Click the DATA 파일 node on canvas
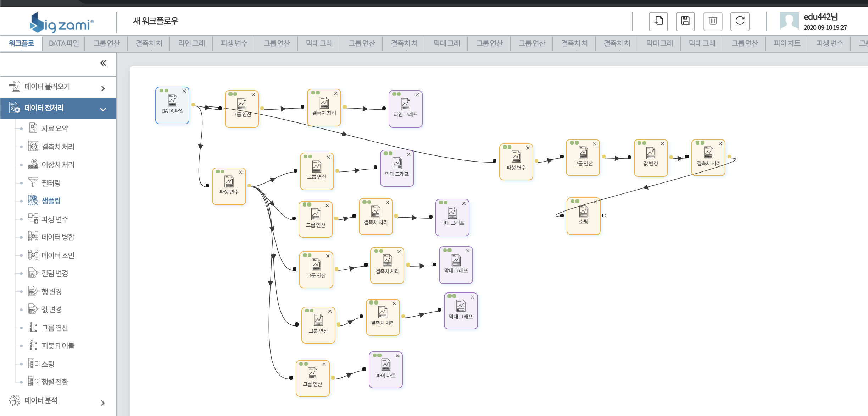868x416 pixels. click(172, 106)
